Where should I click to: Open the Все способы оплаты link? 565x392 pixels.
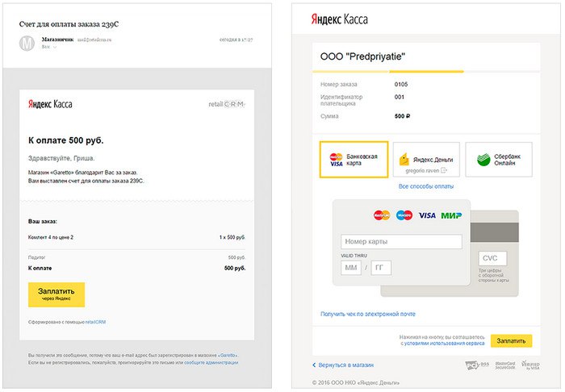point(426,186)
